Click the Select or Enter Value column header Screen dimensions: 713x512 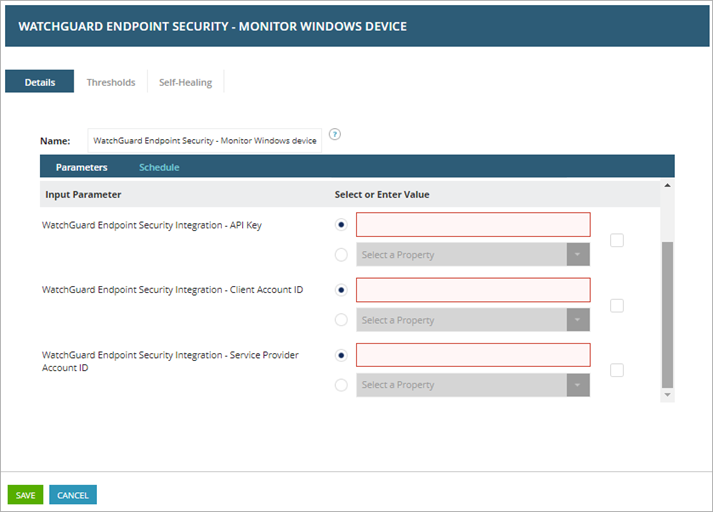[382, 195]
